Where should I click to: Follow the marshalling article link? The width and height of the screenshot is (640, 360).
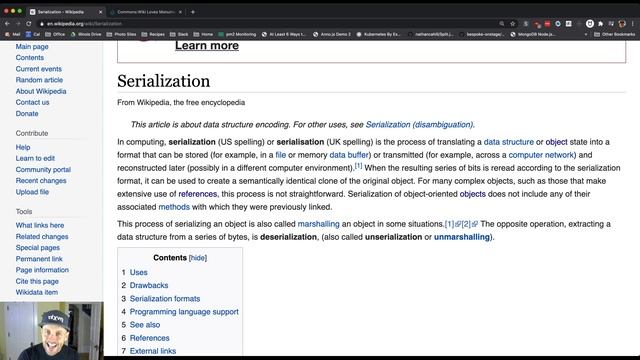[x=318, y=224]
